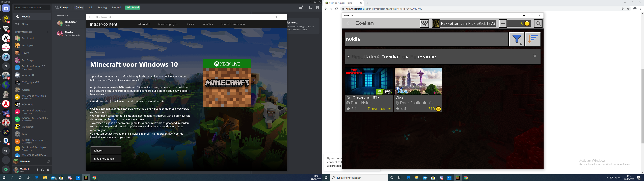Open the Aankondigingen tab in Xbox Insider Hub

pos(168,24)
